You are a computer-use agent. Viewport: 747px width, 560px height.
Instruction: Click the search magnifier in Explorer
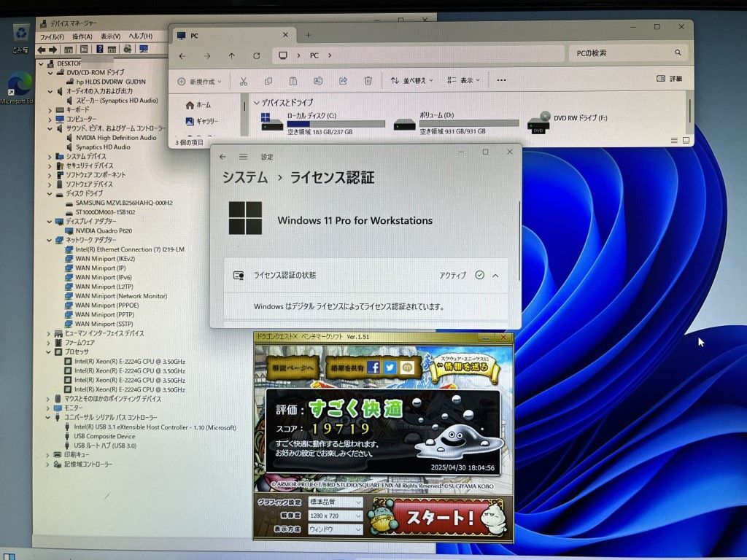678,52
